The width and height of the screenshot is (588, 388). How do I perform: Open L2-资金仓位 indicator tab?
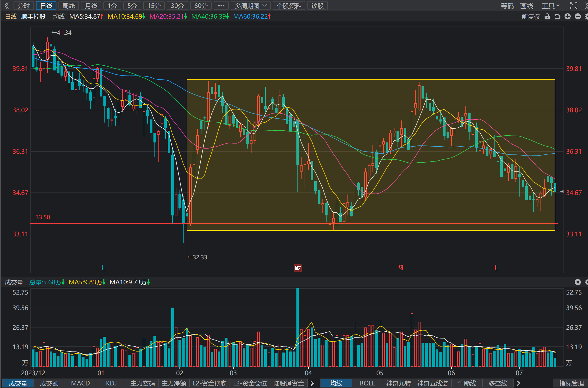(x=250, y=383)
